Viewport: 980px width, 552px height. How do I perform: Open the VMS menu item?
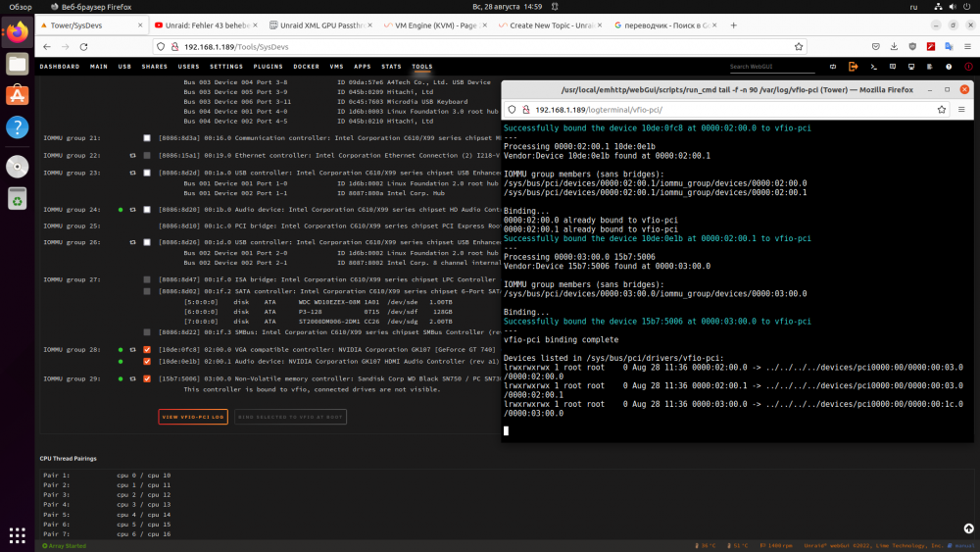(337, 67)
